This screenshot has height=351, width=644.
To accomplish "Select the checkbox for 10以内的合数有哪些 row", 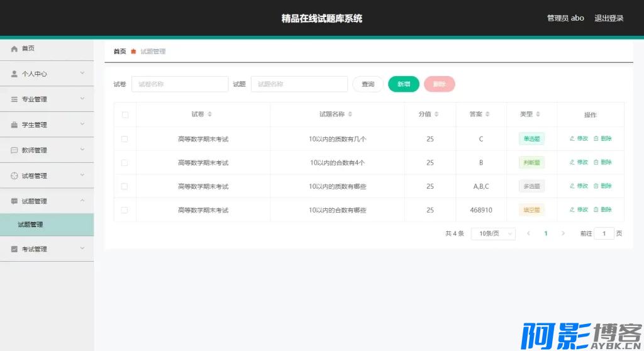I will pos(125,210).
